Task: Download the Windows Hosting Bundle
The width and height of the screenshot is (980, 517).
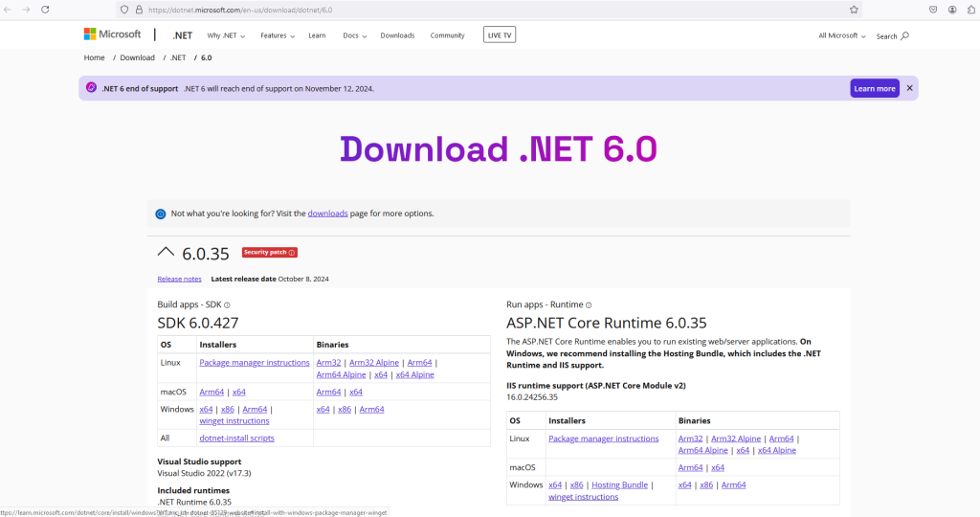Action: click(620, 485)
